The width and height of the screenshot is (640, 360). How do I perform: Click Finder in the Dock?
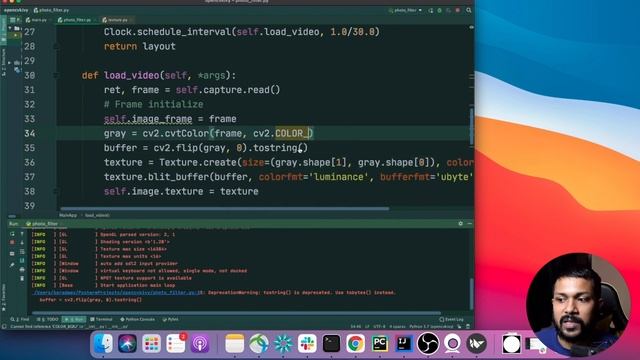103,344
